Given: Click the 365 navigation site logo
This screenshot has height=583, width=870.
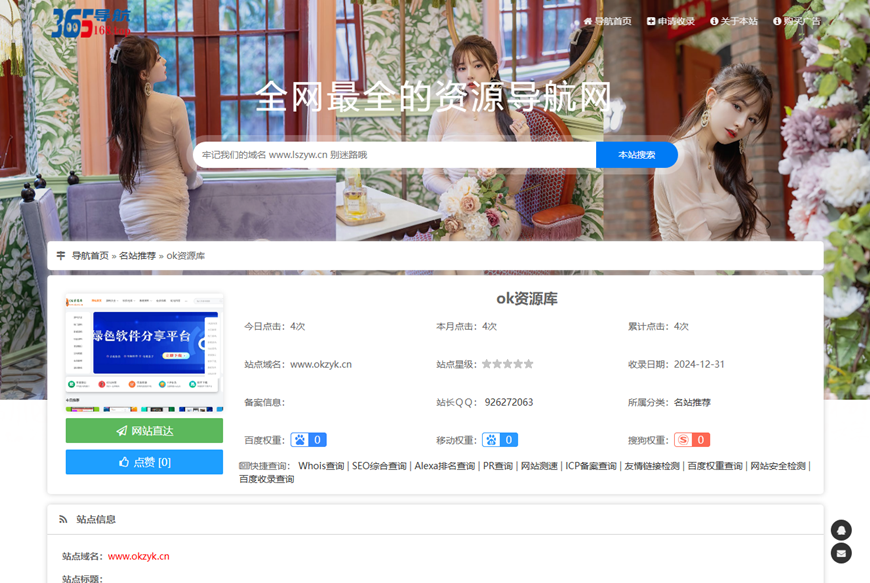Looking at the screenshot, I should [92, 23].
